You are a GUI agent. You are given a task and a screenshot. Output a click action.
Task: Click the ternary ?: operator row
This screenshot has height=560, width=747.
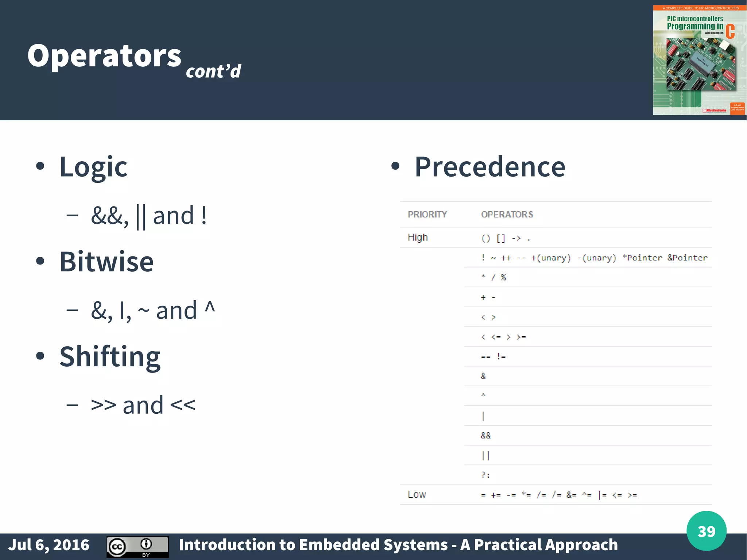coord(588,475)
